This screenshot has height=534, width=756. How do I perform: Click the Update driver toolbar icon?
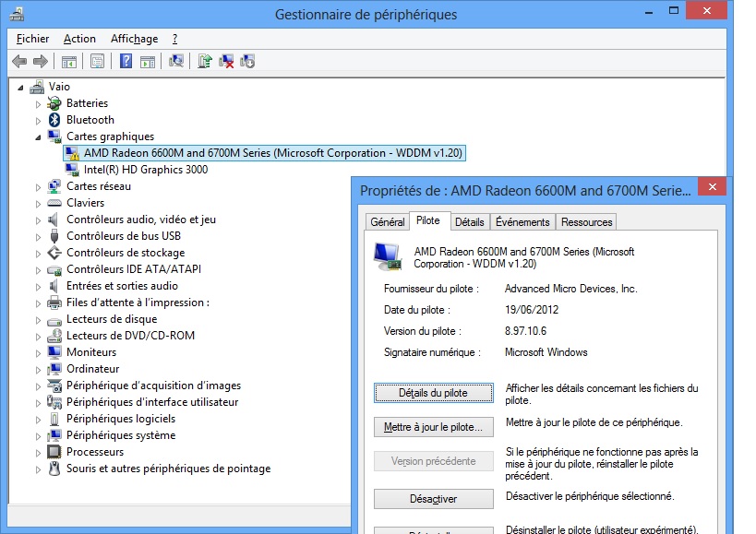click(205, 61)
